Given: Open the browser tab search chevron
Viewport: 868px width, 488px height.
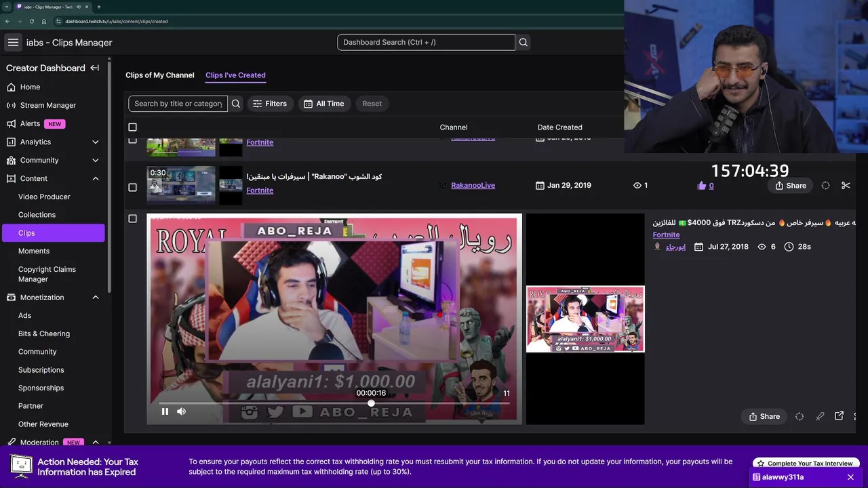Looking at the screenshot, I should click(x=7, y=7).
